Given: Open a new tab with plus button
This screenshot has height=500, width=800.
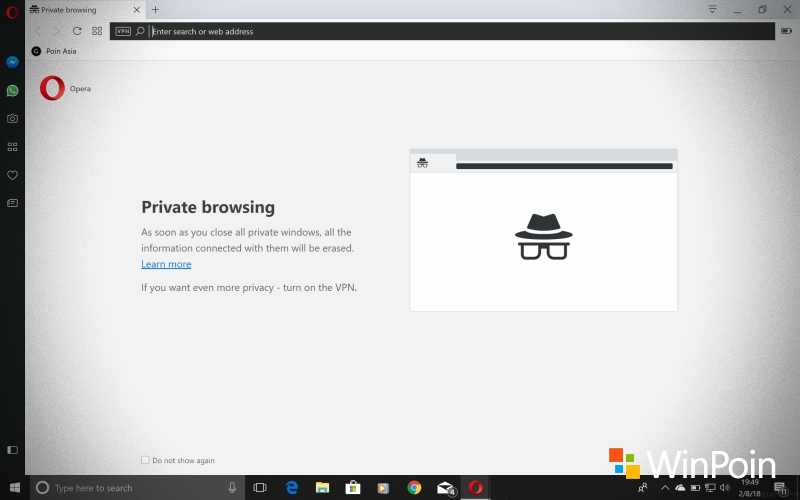Looking at the screenshot, I should tap(155, 10).
